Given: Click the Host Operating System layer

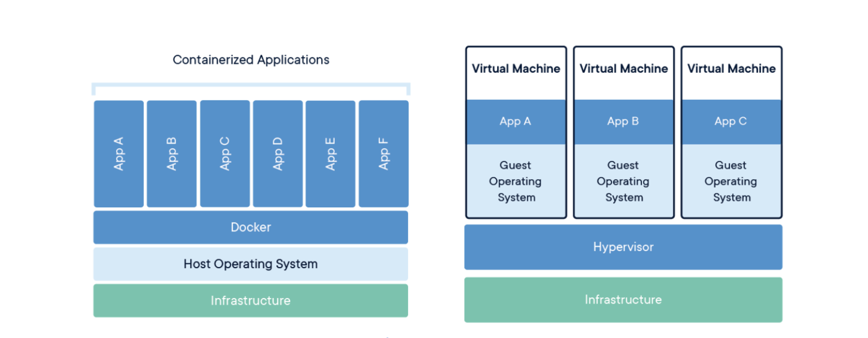Looking at the screenshot, I should click(x=251, y=264).
